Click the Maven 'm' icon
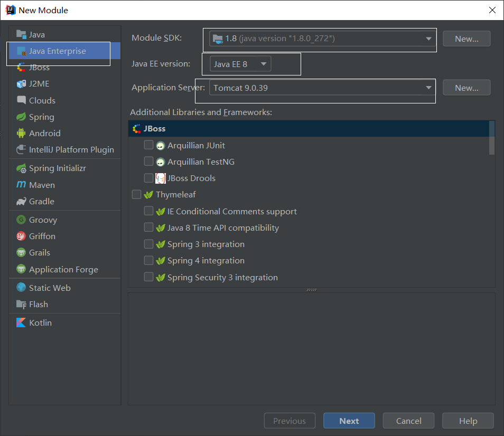The height and width of the screenshot is (436, 504). click(x=21, y=185)
